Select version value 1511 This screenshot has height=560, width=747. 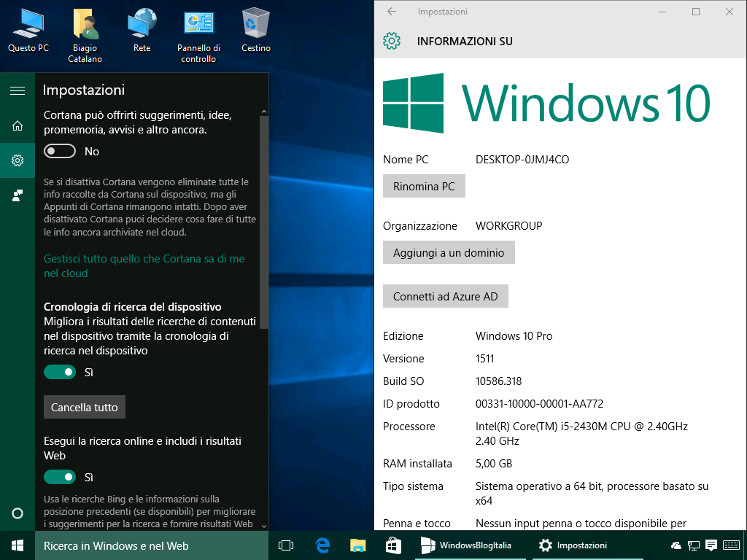(484, 359)
